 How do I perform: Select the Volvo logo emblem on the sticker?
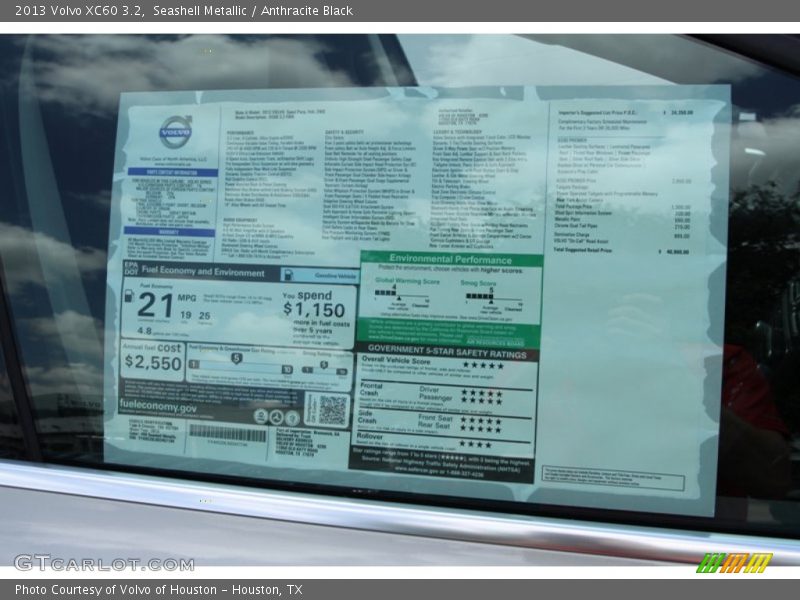tap(175, 130)
